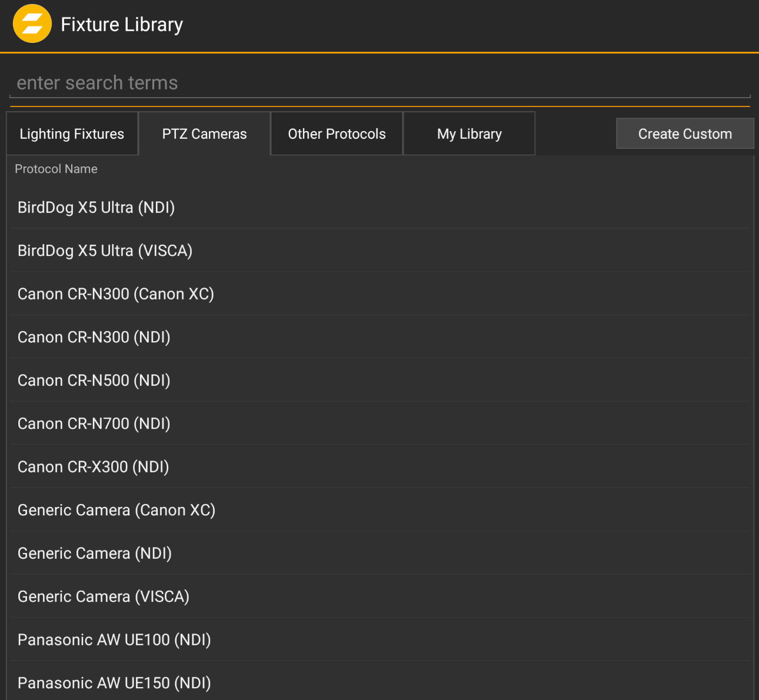The height and width of the screenshot is (700, 759).
Task: Select BirdDog X5 Ultra (VISCA) row
Action: [x=380, y=251]
